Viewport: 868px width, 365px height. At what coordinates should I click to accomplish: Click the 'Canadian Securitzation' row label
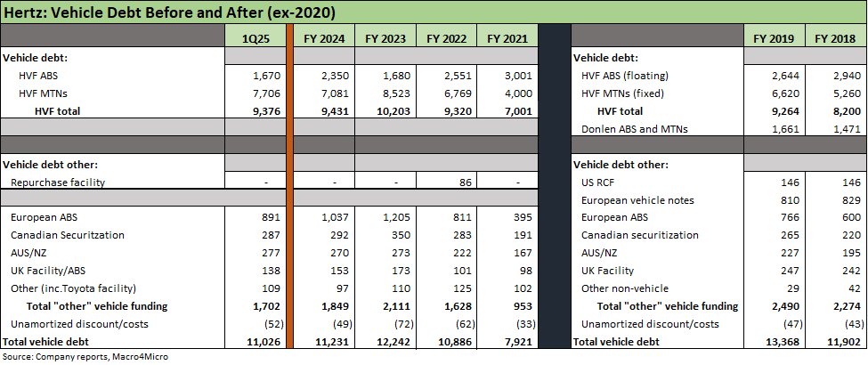[x=68, y=235]
